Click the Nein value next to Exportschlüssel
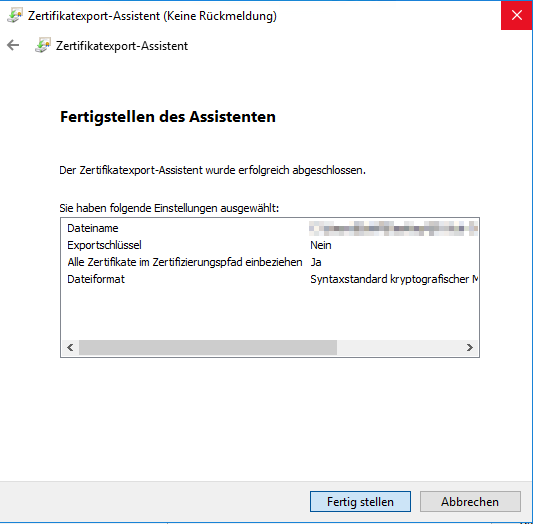The height and width of the screenshot is (524, 533). click(321, 245)
